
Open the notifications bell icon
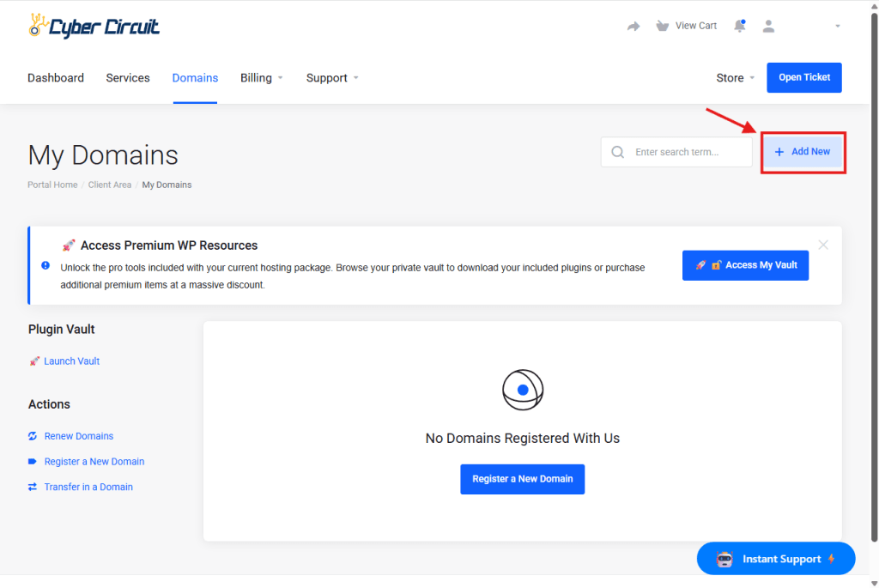tap(739, 27)
